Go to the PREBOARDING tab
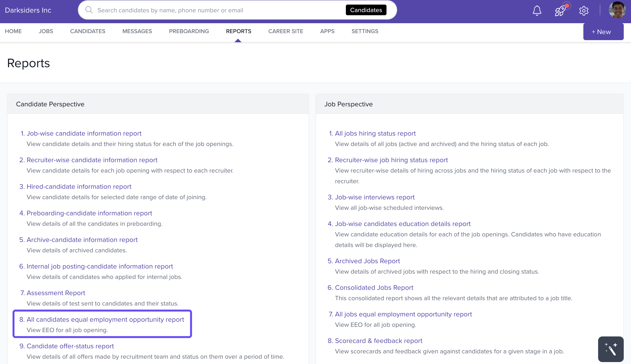 [189, 31]
